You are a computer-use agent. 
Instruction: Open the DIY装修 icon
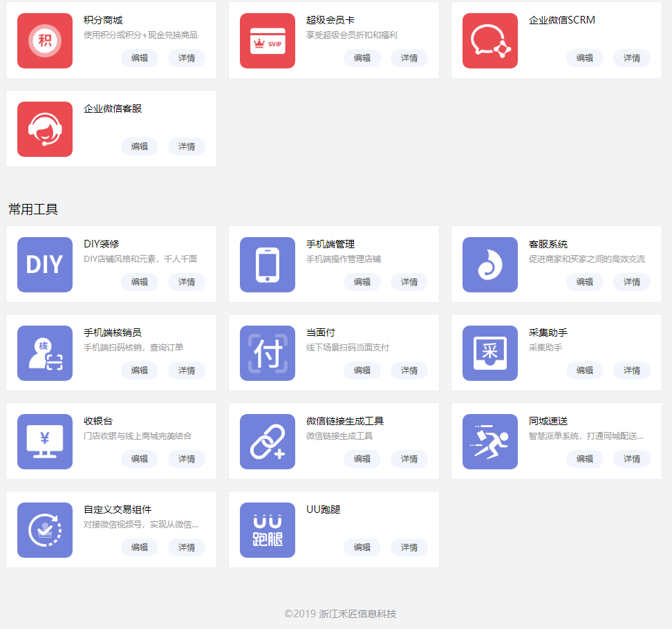point(45,265)
